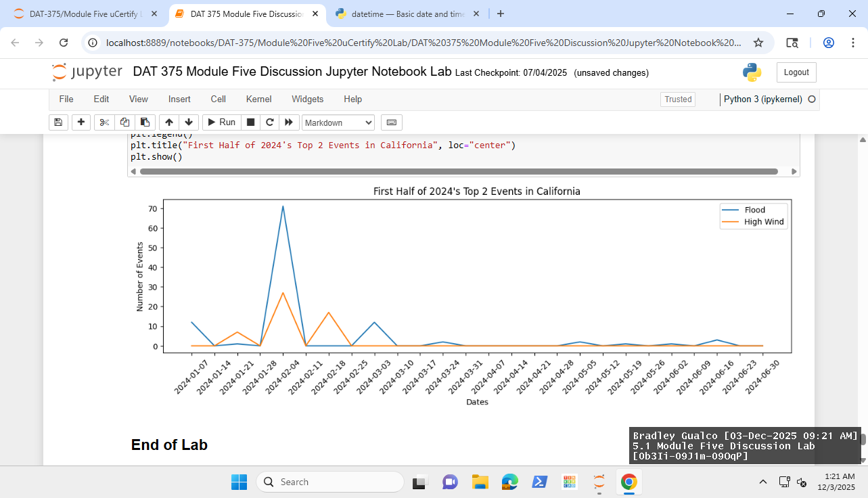Open Chrome from taskbar
Viewport: 868px width, 498px height.
(629, 482)
